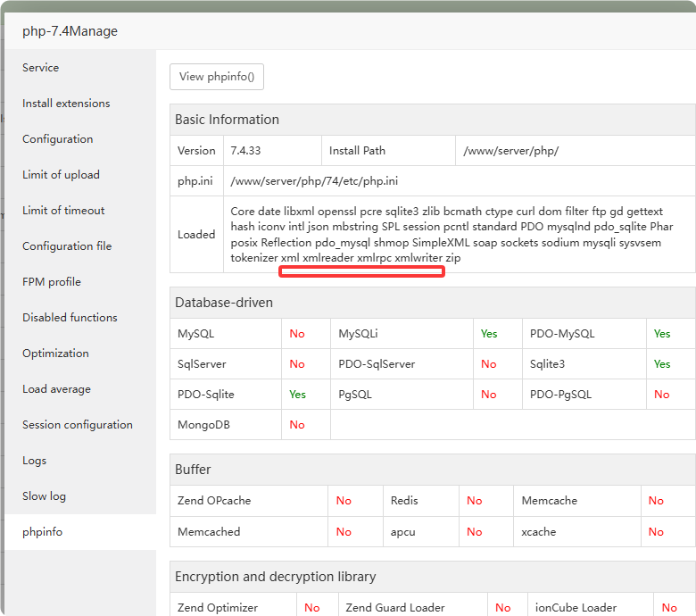The image size is (696, 616).
Task: Open the Logs section
Action: pyautogui.click(x=35, y=461)
